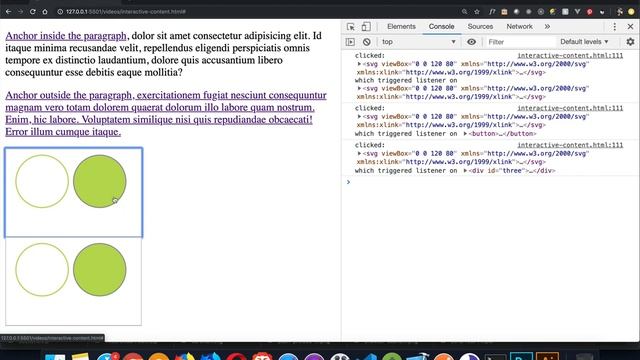Follow the 'Anchor outside the paragraph' link
Viewport: 640px width, 360px height.
166,113
